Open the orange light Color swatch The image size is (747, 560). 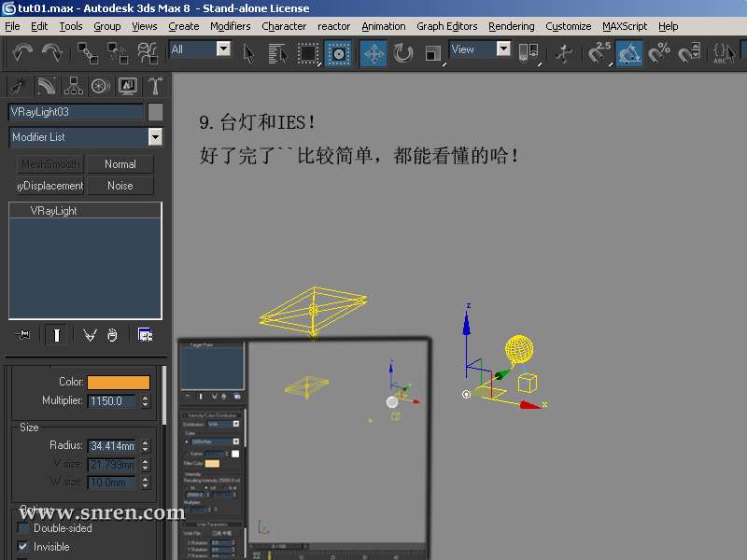pos(119,383)
